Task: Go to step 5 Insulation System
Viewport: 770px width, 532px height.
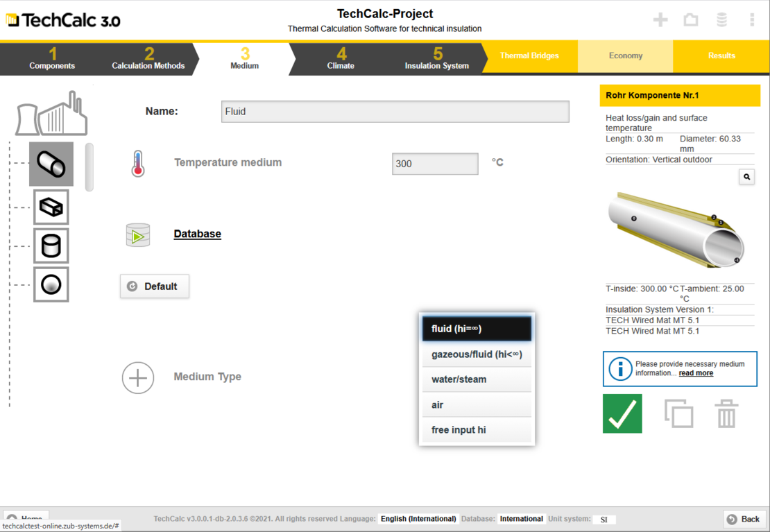Action: (x=436, y=59)
